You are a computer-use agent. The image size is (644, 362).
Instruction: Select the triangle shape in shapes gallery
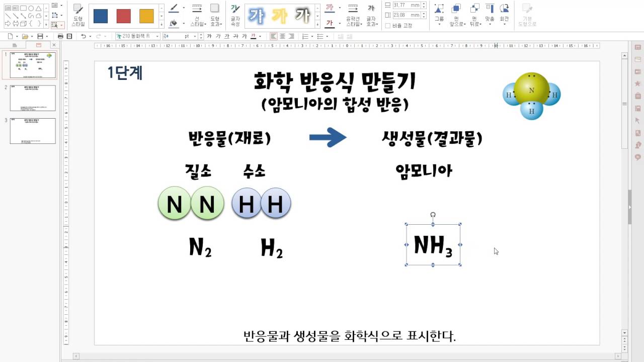click(39, 9)
